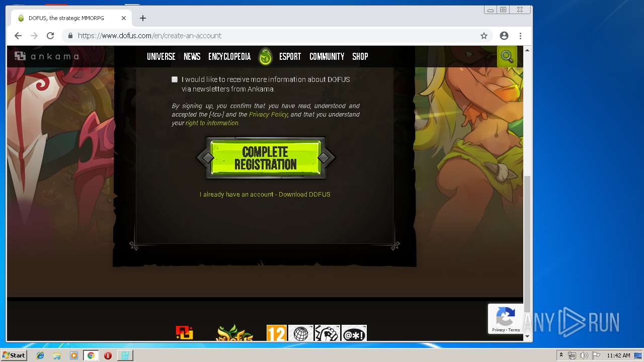644x362 pixels.
Task: Open the media player taskbar icon
Action: pos(74,355)
